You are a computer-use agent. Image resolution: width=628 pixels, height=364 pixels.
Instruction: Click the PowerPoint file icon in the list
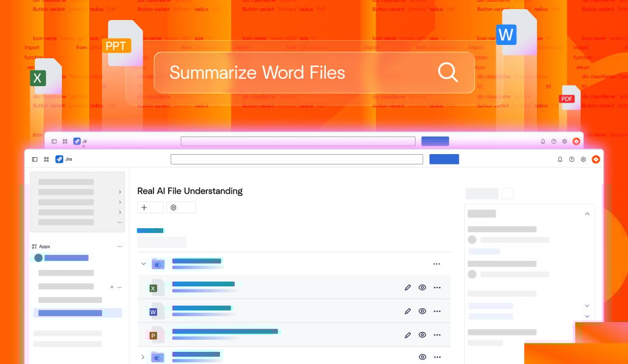click(154, 334)
